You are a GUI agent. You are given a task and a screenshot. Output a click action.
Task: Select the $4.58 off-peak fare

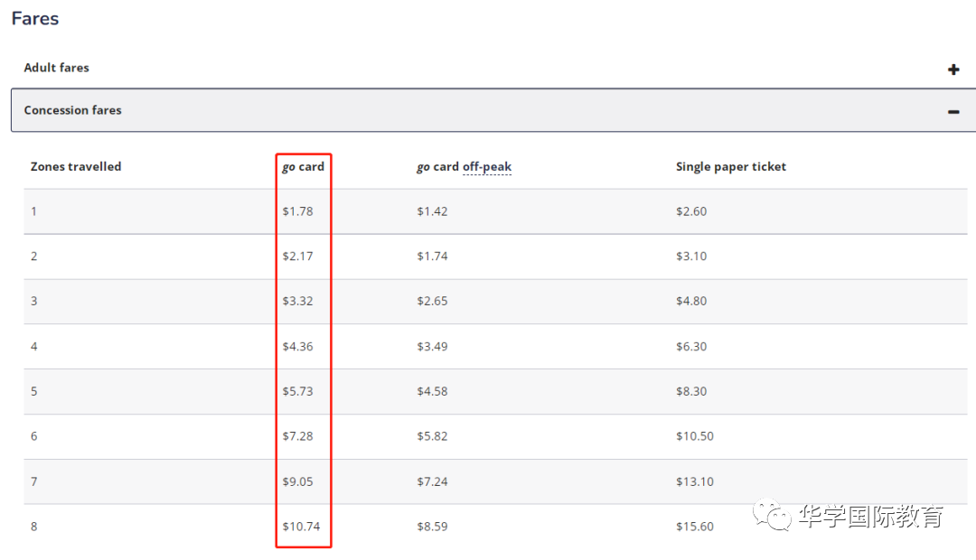[432, 392]
